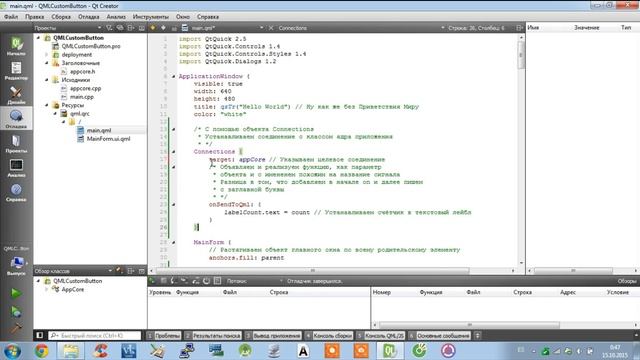Show the Консоль QML/JS pane
Image resolution: width=640 pixels, height=360 pixels.
pos(380,336)
